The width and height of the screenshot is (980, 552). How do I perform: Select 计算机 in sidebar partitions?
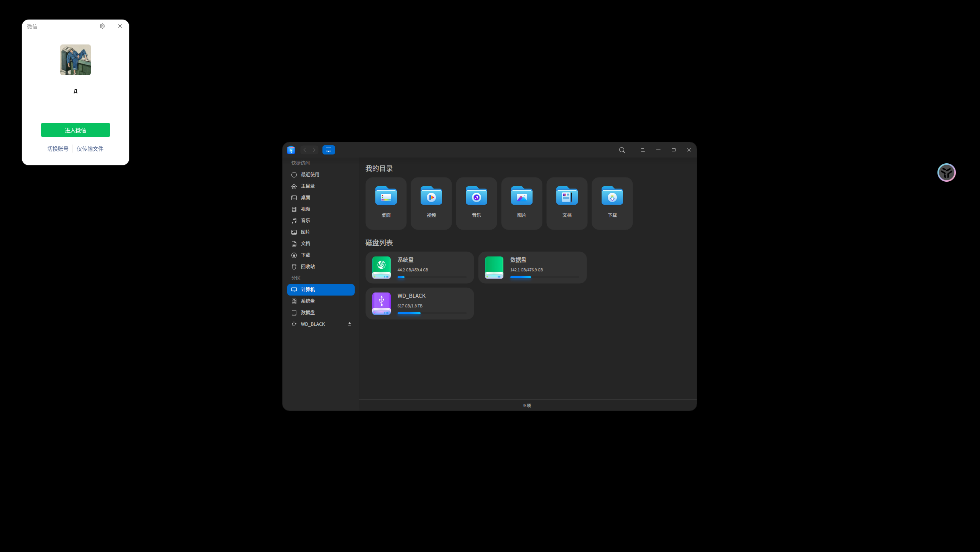pos(321,289)
